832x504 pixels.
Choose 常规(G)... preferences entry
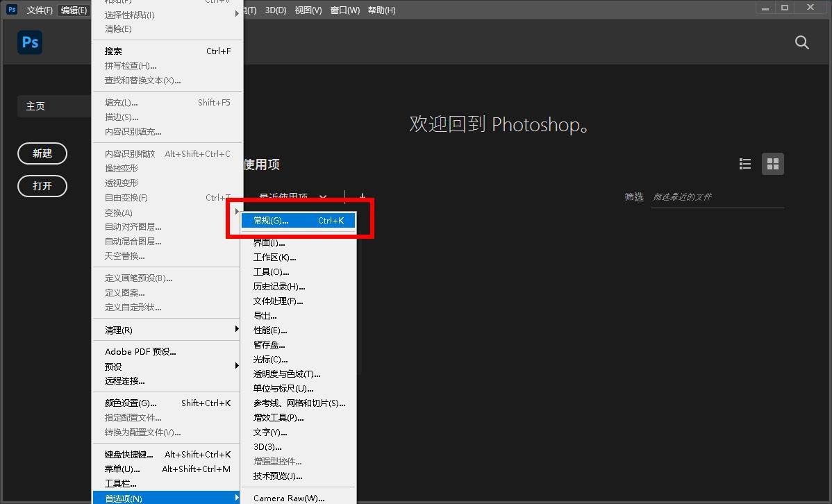298,220
